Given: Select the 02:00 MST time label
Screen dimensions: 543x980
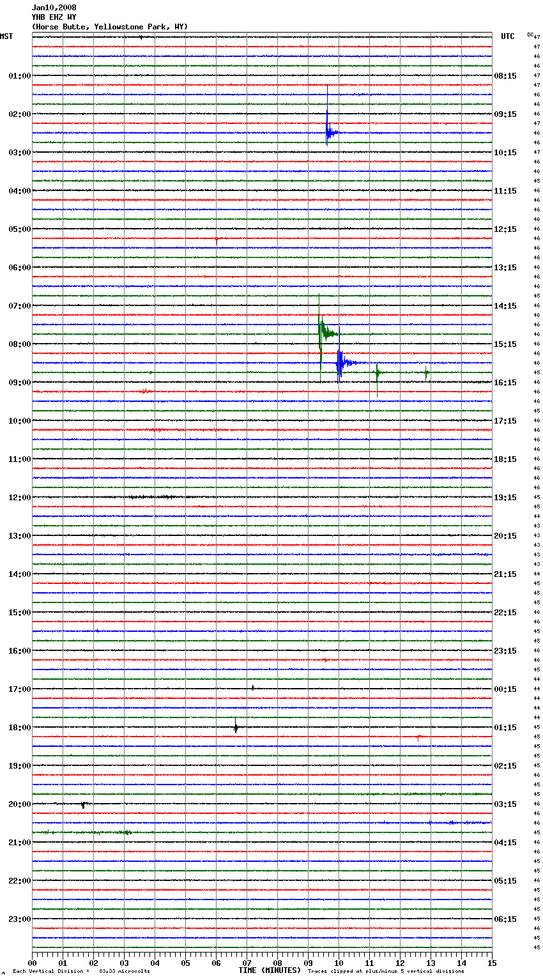Looking at the screenshot, I should 20,114.
